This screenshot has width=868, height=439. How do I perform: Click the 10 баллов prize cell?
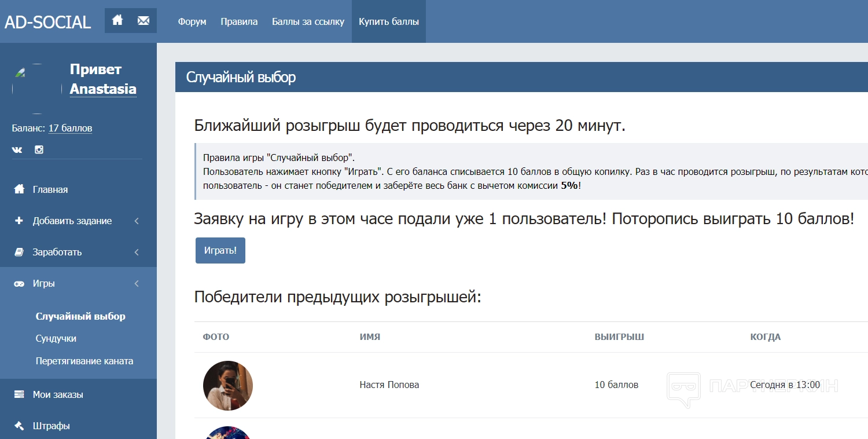[616, 385]
